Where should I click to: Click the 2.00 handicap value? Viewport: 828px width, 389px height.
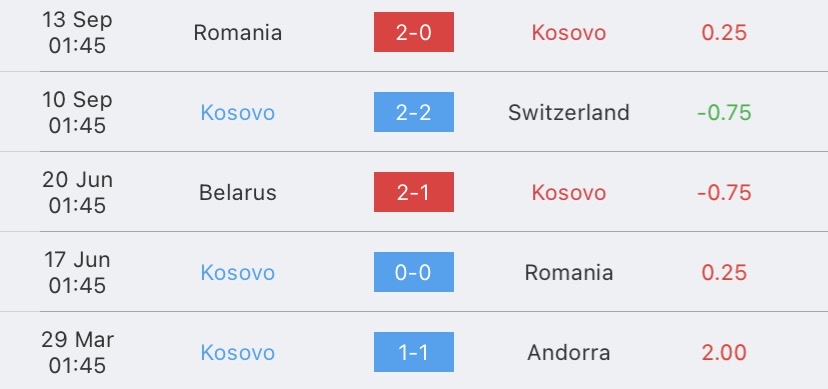(724, 353)
